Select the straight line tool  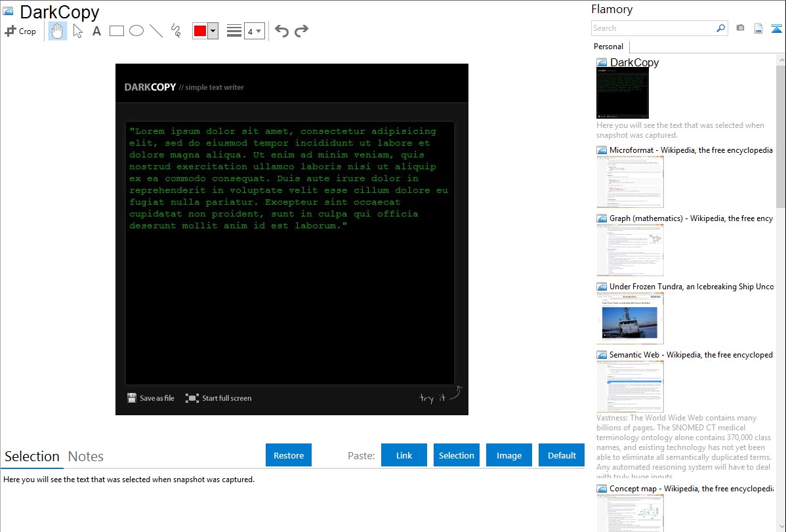coord(156,31)
